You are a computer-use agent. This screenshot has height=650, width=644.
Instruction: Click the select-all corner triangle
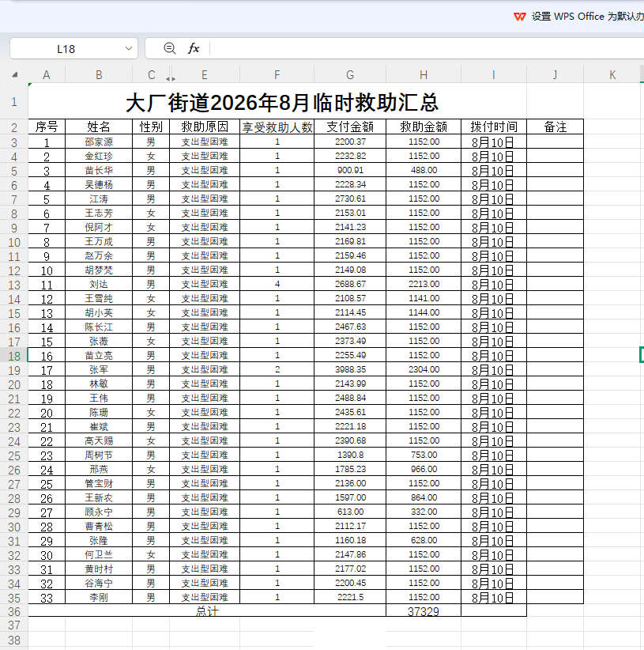click(15, 75)
